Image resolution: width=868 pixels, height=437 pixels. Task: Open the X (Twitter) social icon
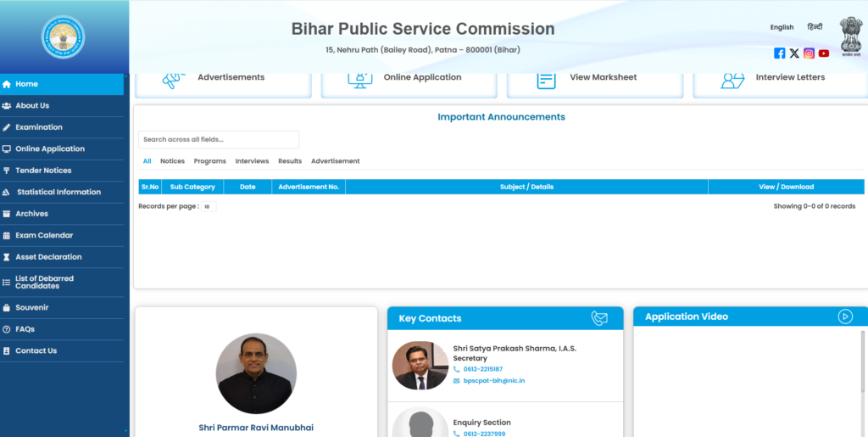(x=794, y=53)
